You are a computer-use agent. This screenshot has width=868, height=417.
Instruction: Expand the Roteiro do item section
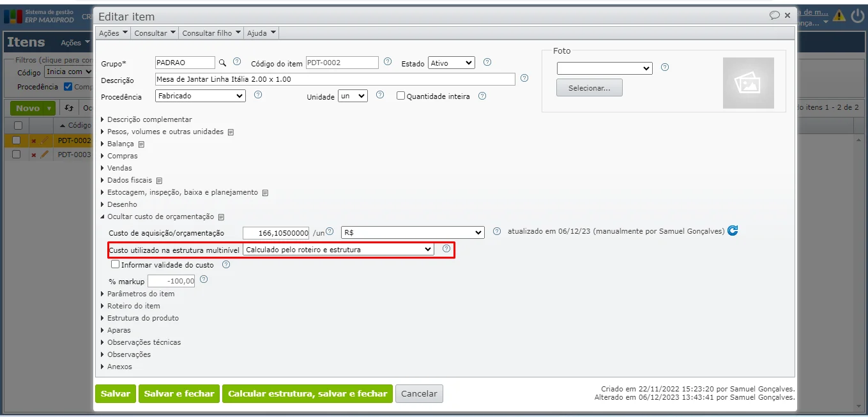coord(130,306)
